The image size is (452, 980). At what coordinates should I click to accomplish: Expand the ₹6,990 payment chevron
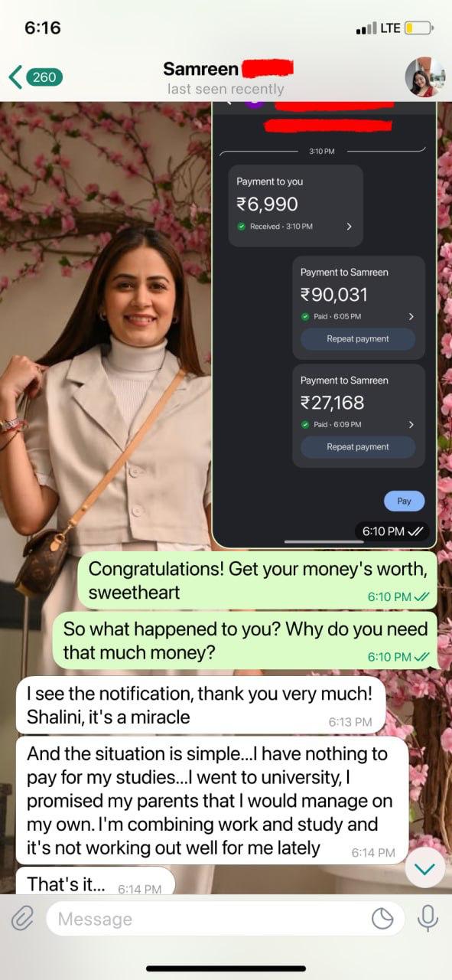350,227
